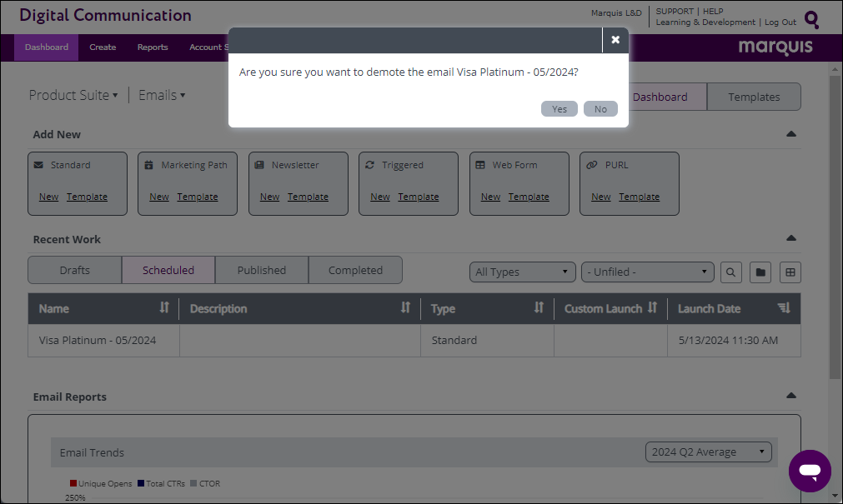Viewport: 843px width, 504px height.
Task: Collapse the Recent Work section
Action: [790, 238]
